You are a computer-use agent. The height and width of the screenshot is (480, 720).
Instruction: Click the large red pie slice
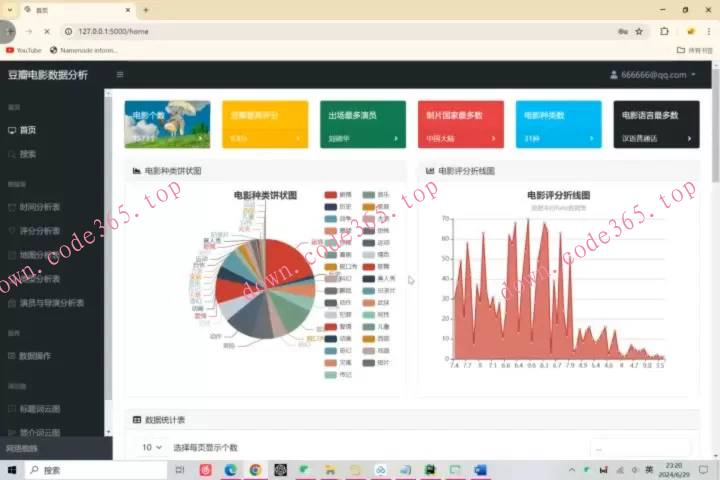286,261
